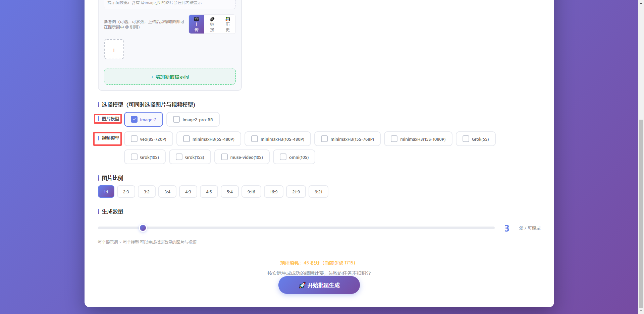Select minimaxH3(5S-480P) video model
644x314 pixels.
pos(186,139)
